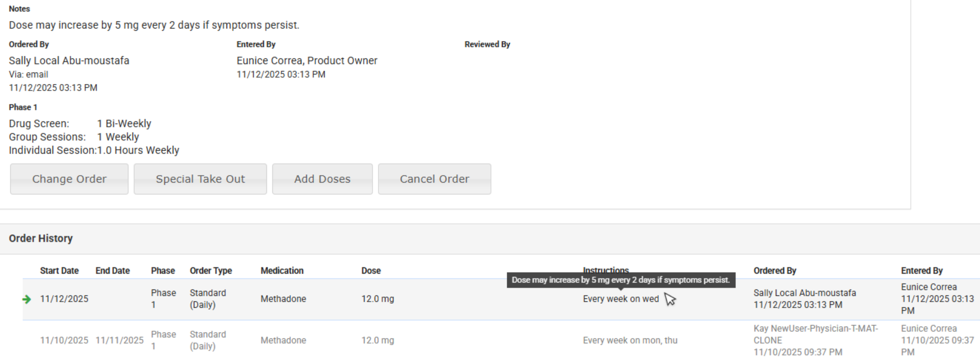Click the Ordered By column header
Image resolution: width=980 pixels, height=359 pixels.
coord(775,271)
